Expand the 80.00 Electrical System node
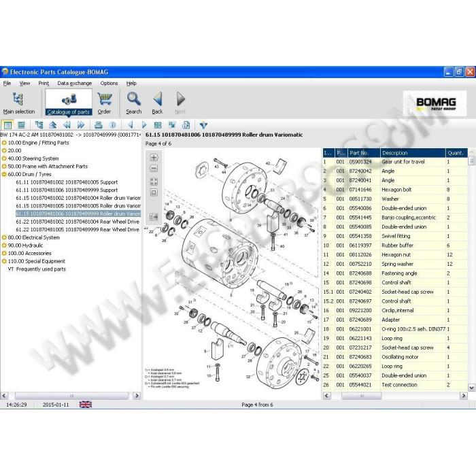This screenshot has width=476, height=476. click(4, 237)
